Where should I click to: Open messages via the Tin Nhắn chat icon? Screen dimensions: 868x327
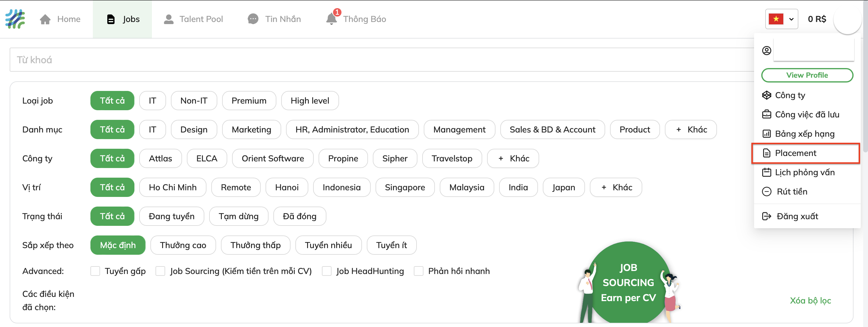pos(253,19)
